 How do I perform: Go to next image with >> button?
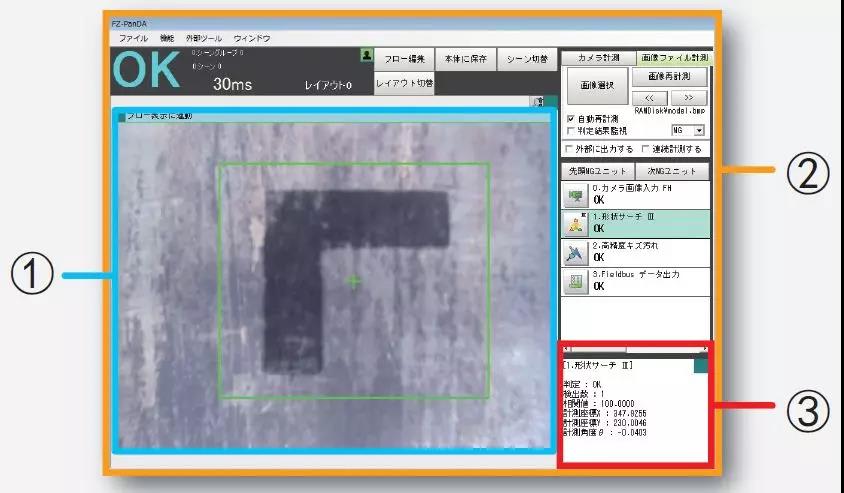coord(691,97)
